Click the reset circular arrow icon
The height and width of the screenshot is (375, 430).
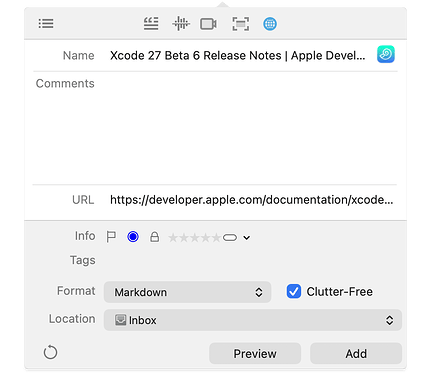[x=50, y=352]
